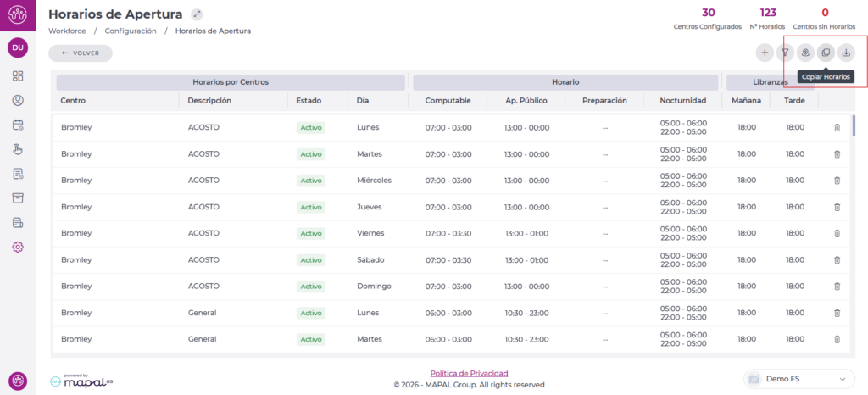This screenshot has width=868, height=395.
Task: Open the calendar icon in sidebar
Action: point(18,125)
